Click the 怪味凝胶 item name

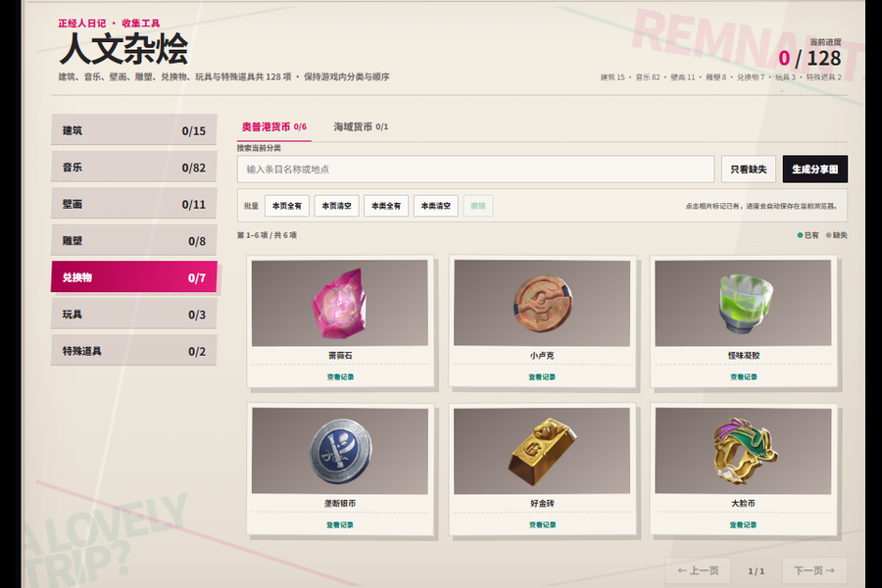pos(743,356)
